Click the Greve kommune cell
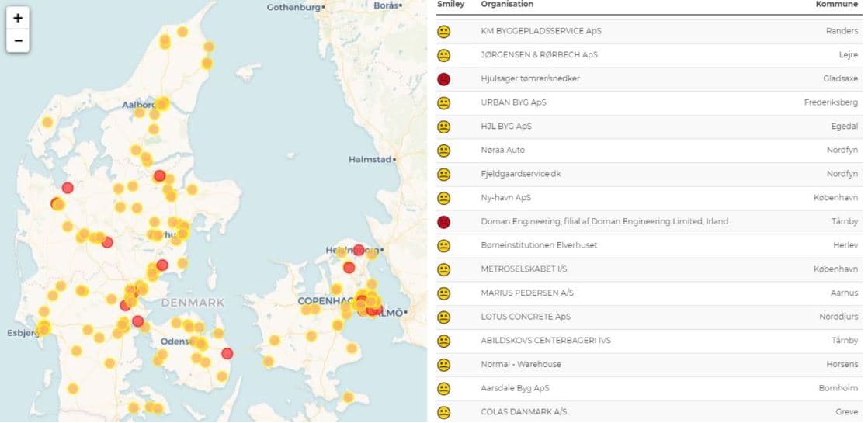This screenshot has width=868, height=423. [847, 412]
